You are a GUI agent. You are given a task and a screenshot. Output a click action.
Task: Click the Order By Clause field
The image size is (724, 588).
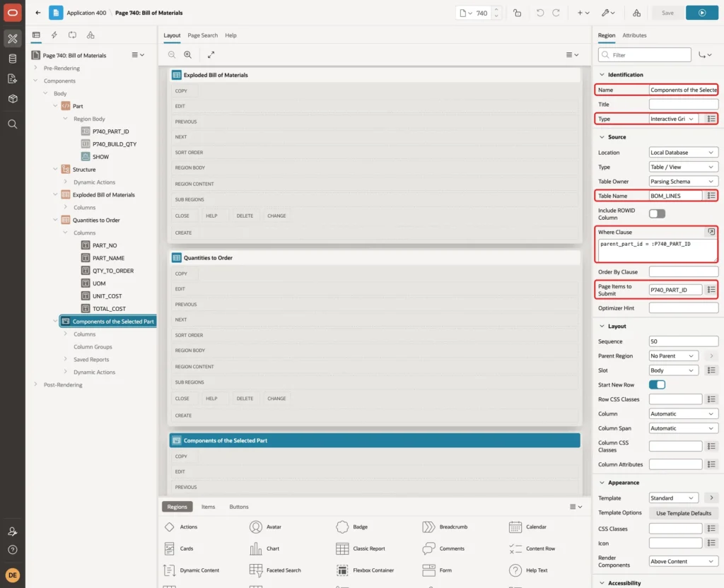tap(684, 272)
